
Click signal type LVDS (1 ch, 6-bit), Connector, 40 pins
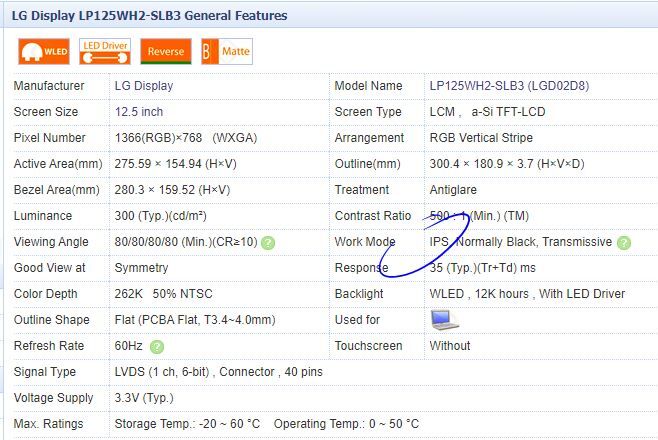tap(218, 372)
